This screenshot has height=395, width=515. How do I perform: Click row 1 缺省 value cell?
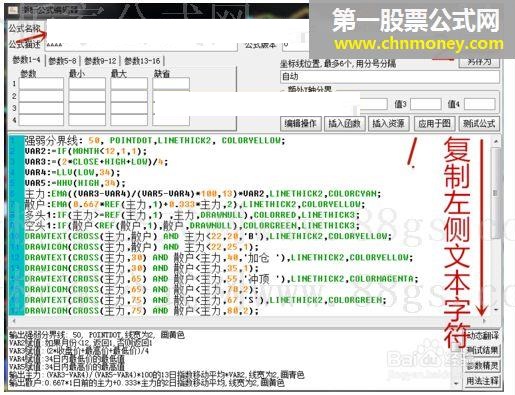pos(171,84)
